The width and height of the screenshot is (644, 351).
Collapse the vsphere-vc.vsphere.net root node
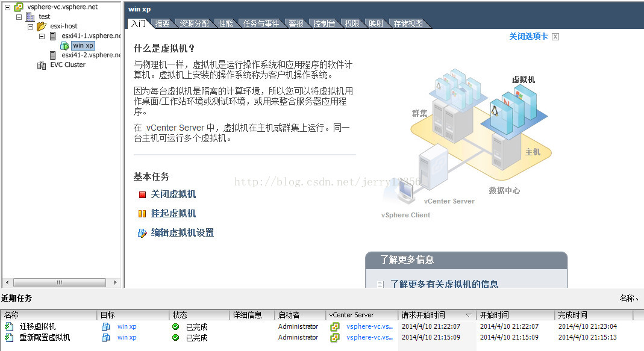tap(7, 7)
